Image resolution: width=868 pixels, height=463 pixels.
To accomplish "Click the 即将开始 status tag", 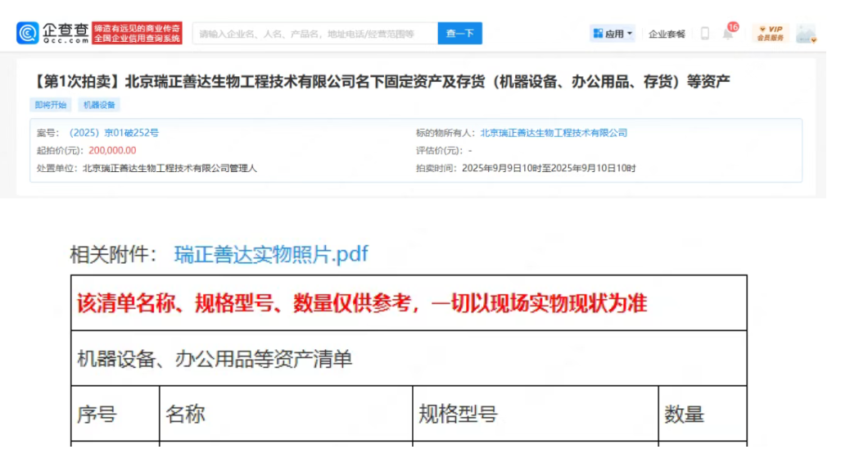I will [x=51, y=105].
